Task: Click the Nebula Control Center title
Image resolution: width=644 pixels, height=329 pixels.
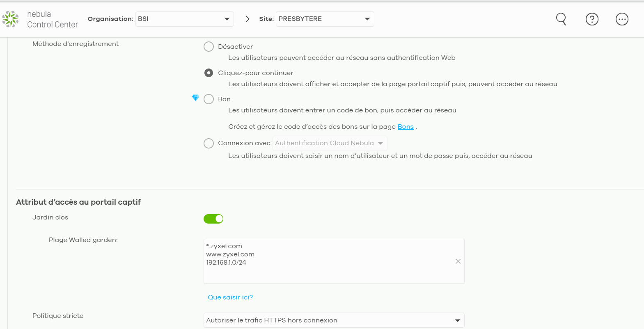Action: pyautogui.click(x=53, y=19)
